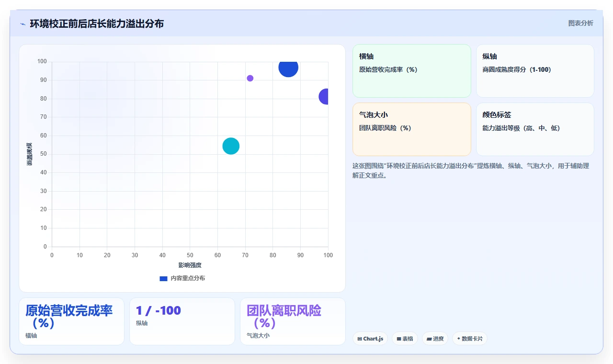This screenshot has width=613, height=364.
Task: Click the 内容重点分布 legend text
Action: (188, 278)
